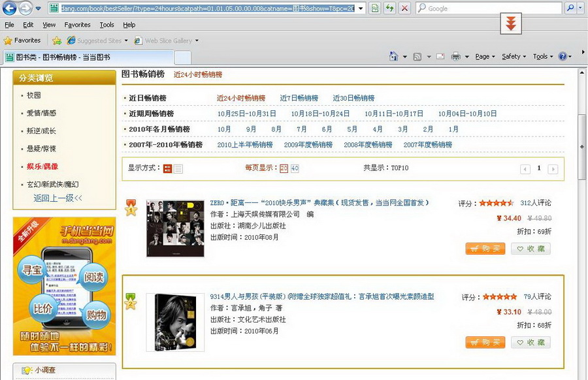Image resolution: width=588 pixels, height=380 pixels.
Task: Click 购买 for the 9314男人与男孩 book
Action: [485, 342]
